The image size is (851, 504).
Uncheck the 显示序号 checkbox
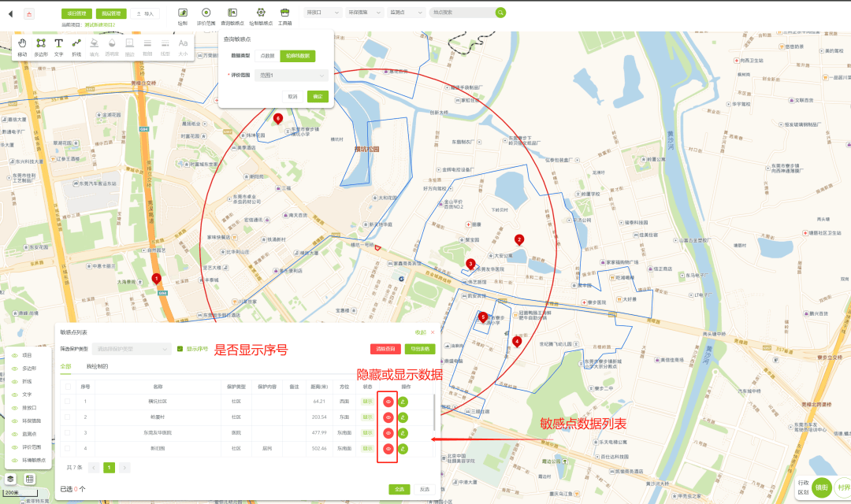pos(178,349)
